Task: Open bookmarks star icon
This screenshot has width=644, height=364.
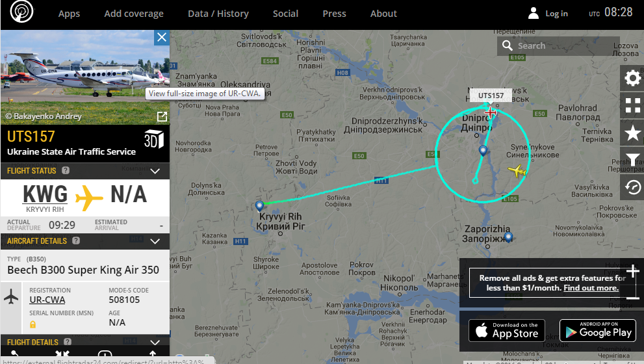Action: pos(632,133)
